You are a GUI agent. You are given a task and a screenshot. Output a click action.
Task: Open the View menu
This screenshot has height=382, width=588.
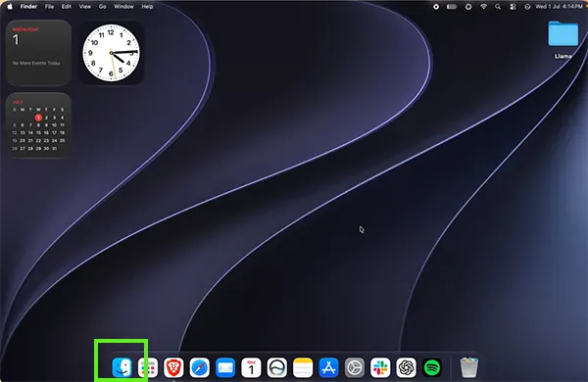click(x=84, y=7)
